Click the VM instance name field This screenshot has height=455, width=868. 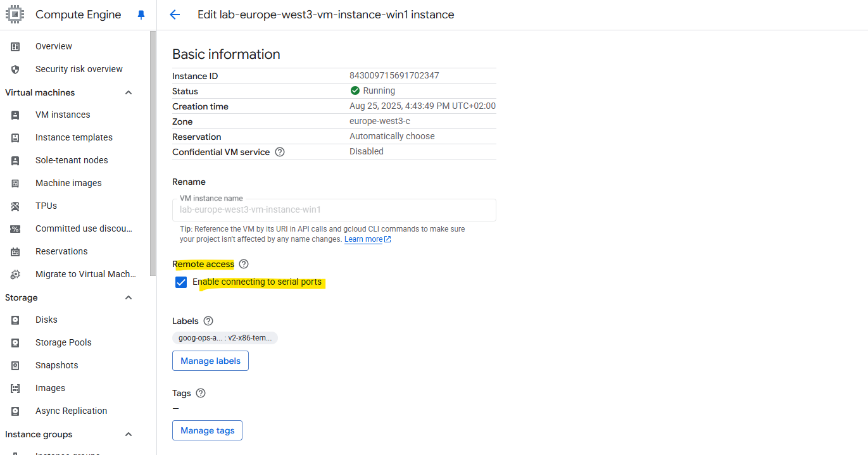pos(334,209)
